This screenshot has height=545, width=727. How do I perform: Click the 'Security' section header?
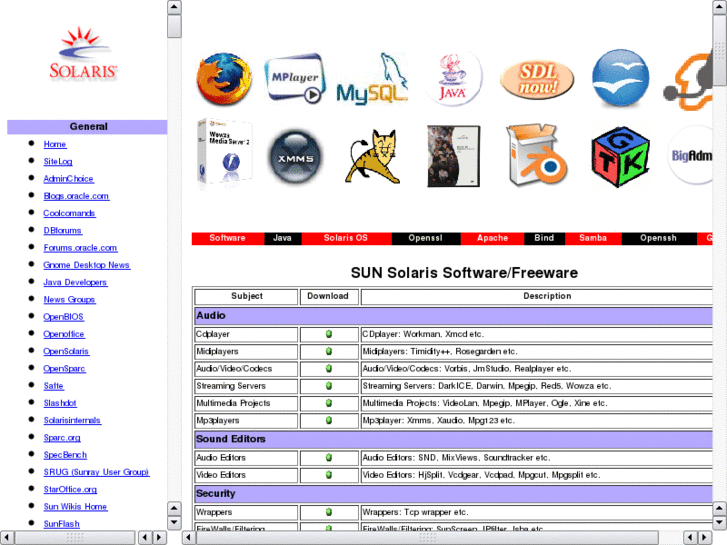point(453,494)
